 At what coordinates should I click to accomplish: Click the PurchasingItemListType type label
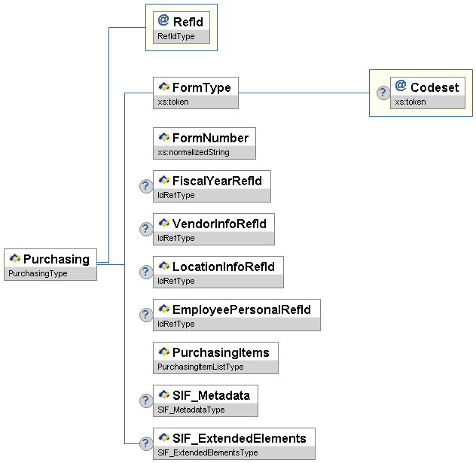pyautogui.click(x=200, y=367)
